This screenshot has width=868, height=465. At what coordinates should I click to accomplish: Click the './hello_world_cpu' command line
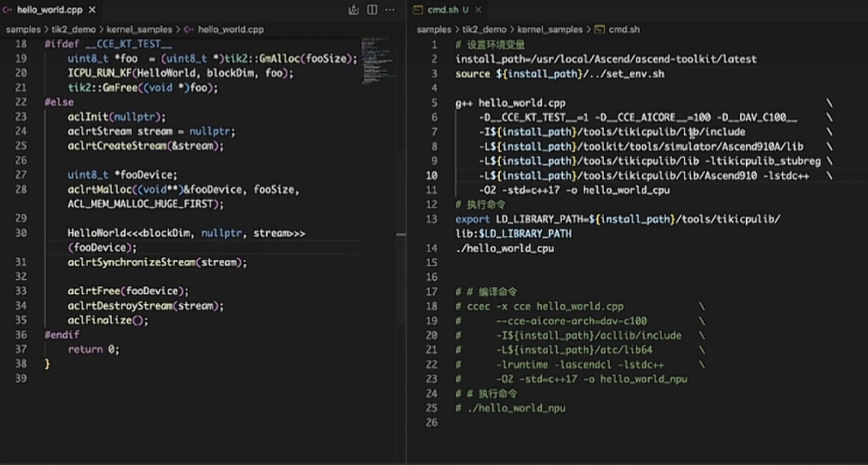pos(504,248)
